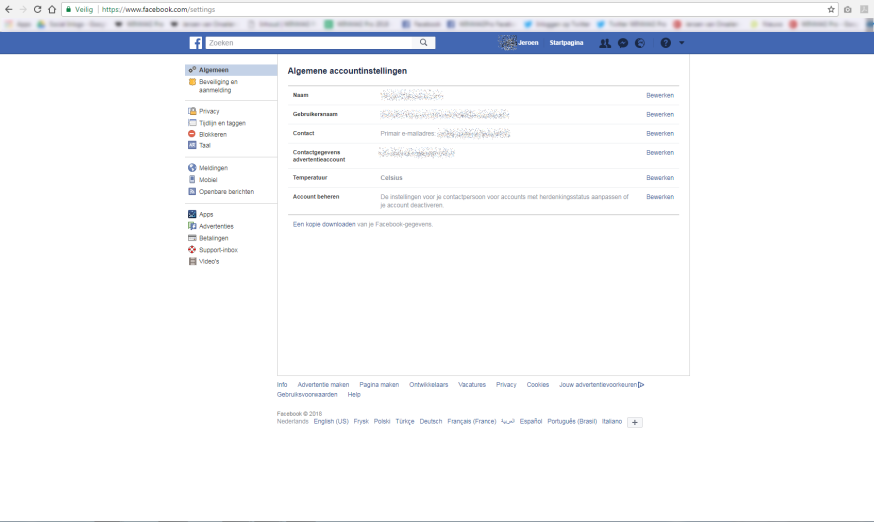This screenshot has height=522, width=874.
Task: Edit Contactgegevens advertentieaccount via Bewerken
Action: 660,152
